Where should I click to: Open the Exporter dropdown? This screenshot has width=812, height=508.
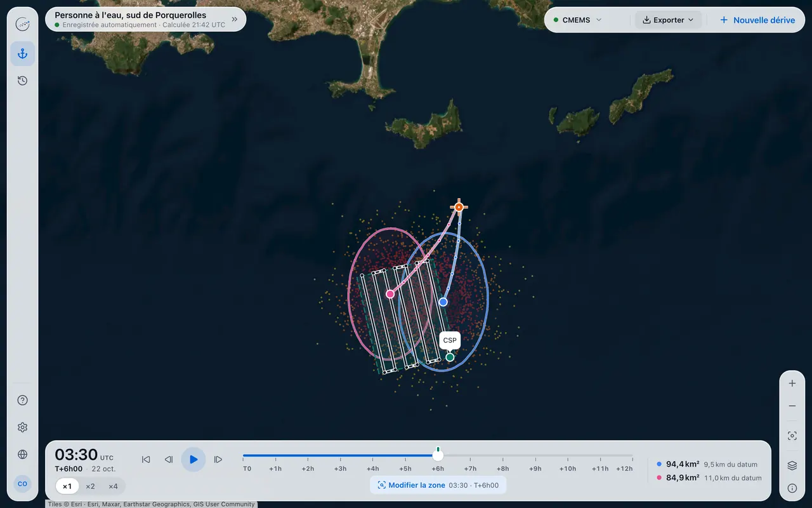669,20
